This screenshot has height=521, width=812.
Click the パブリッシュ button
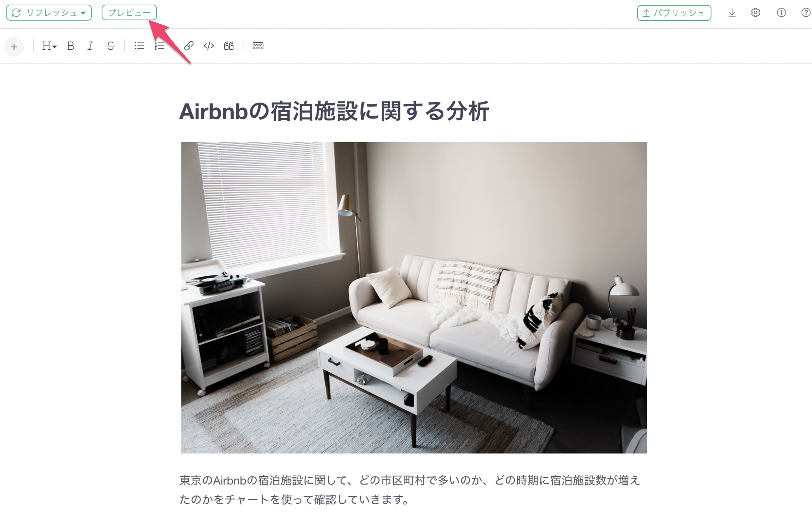click(x=674, y=13)
